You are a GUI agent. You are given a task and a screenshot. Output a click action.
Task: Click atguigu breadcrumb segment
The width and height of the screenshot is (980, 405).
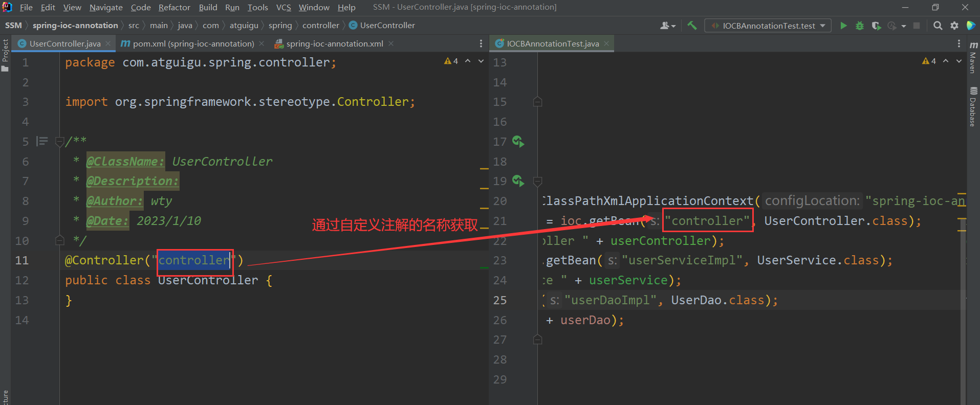coord(244,26)
